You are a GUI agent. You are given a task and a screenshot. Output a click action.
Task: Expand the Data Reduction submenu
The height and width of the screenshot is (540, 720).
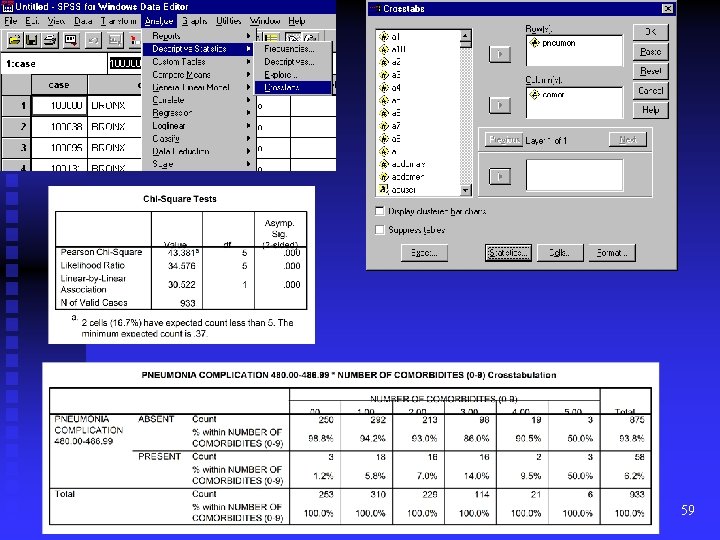click(x=197, y=151)
